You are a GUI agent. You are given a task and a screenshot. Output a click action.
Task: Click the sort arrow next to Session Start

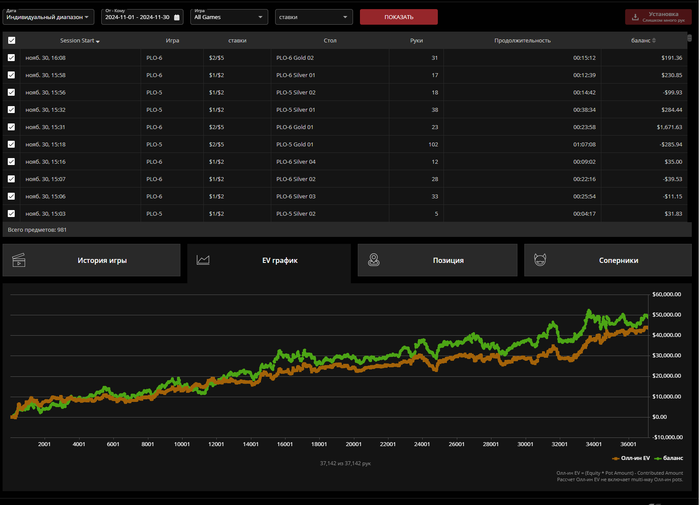click(98, 41)
